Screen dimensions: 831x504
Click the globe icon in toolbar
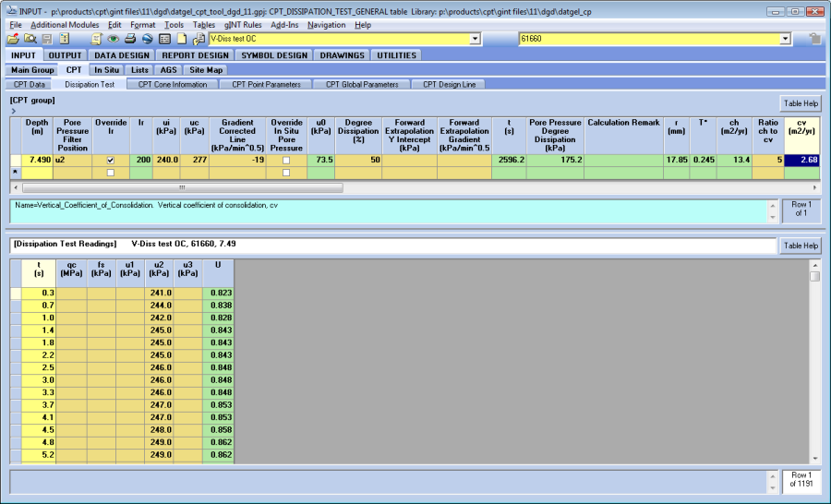[147, 39]
